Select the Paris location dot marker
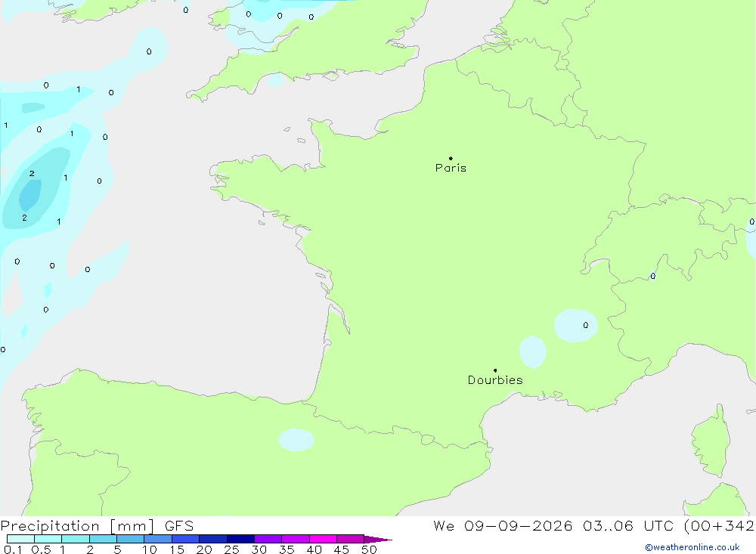 pos(451,158)
